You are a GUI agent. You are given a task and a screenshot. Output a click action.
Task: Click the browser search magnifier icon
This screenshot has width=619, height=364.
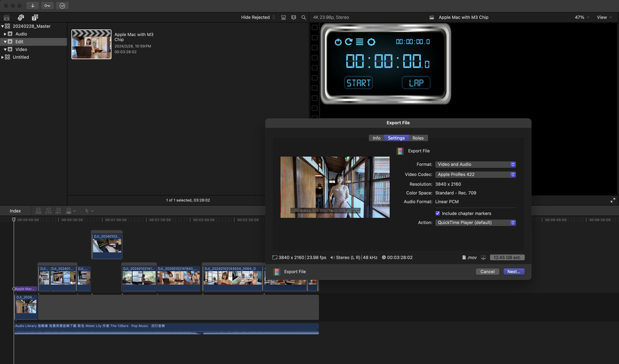click(x=303, y=17)
